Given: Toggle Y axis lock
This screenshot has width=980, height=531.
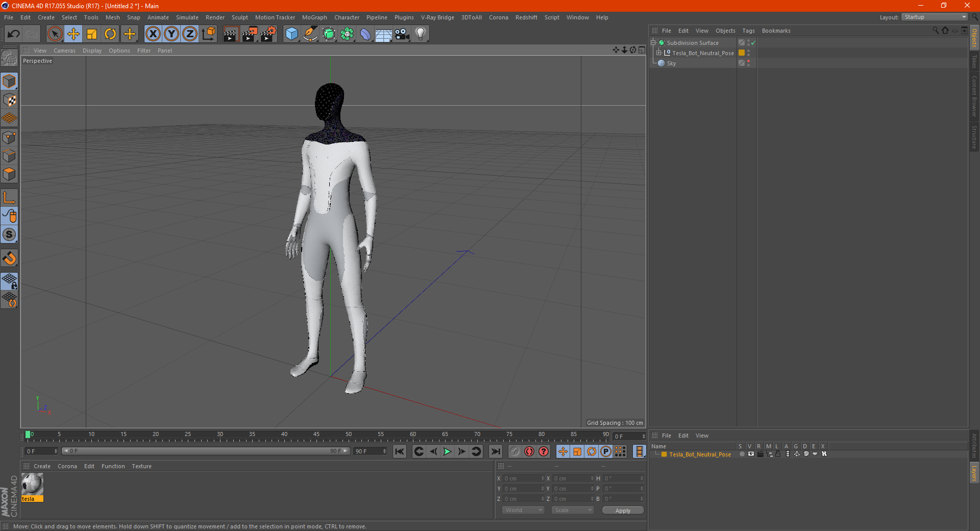Looking at the screenshot, I should point(171,34).
